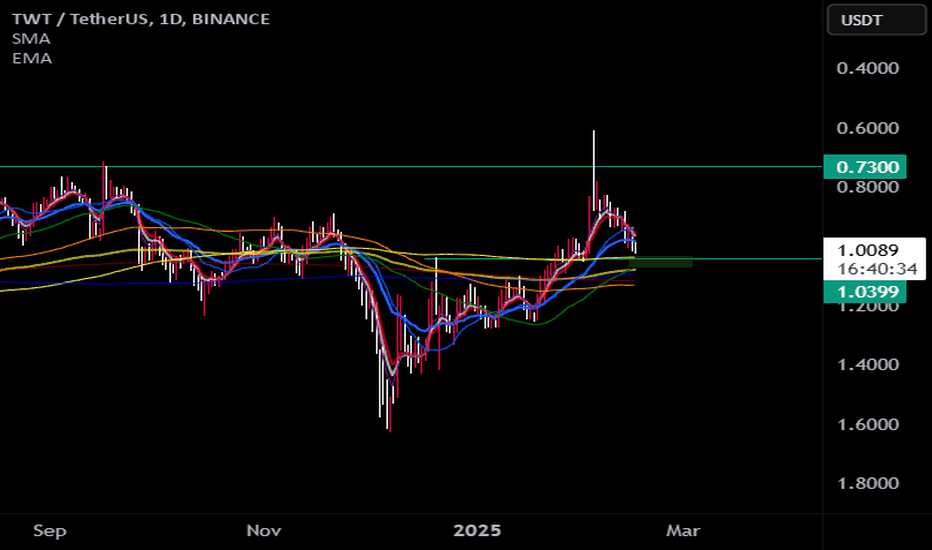Select the EMA indicator legend
932x550 pixels.
(x=32, y=58)
